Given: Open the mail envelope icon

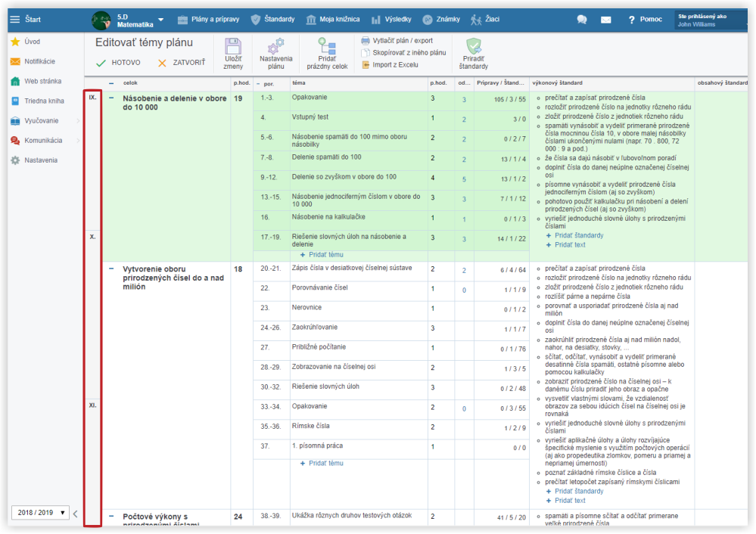Looking at the screenshot, I should (x=606, y=20).
